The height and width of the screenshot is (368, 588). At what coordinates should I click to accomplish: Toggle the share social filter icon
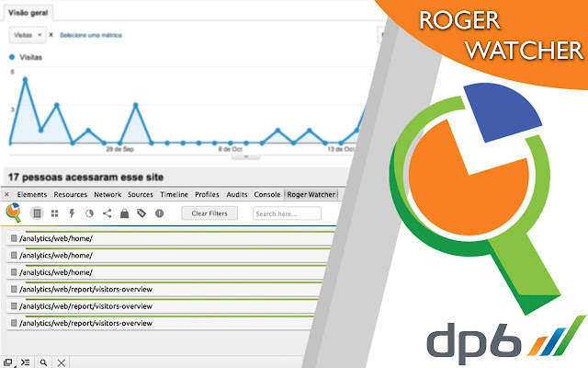107,213
